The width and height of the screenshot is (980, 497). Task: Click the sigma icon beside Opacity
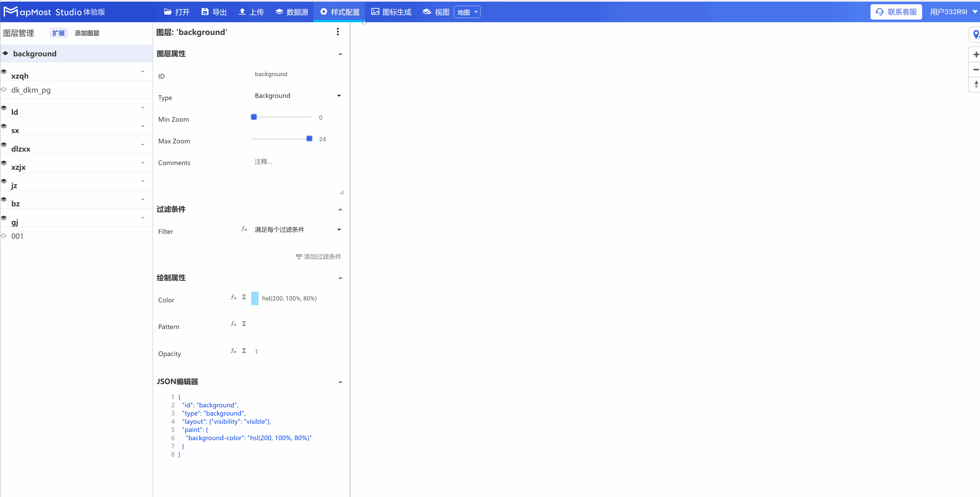click(244, 351)
